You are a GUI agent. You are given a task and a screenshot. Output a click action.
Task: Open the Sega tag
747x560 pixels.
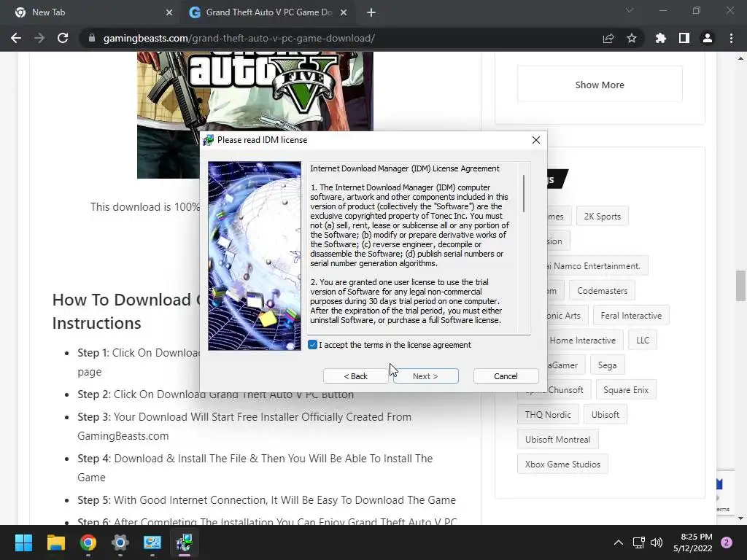coord(607,365)
